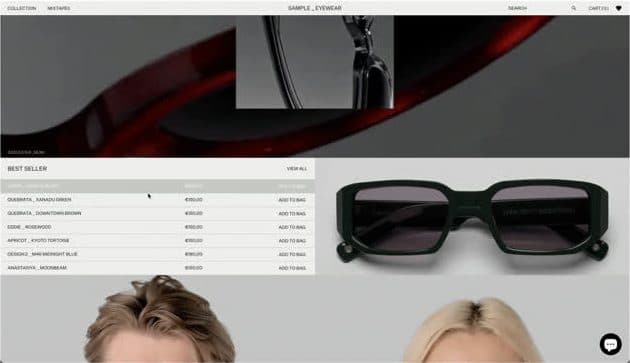Open the Cart link
The image size is (630, 363).
click(x=598, y=8)
